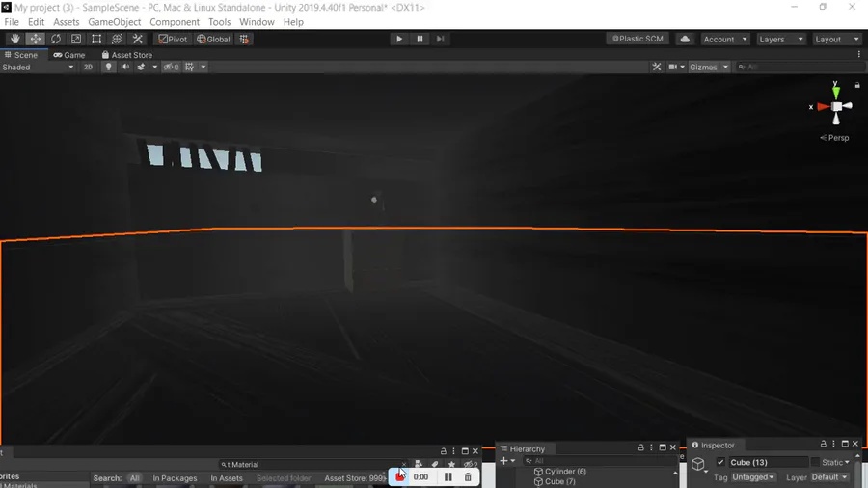
Task: Open custom editor tools
Action: tap(137, 39)
